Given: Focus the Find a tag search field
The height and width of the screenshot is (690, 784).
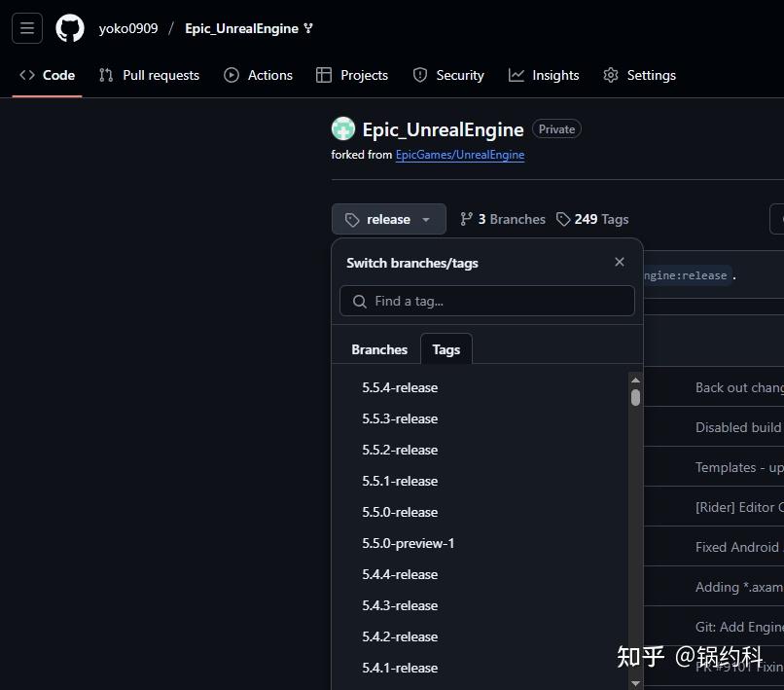Looking at the screenshot, I should pyautogui.click(x=487, y=301).
